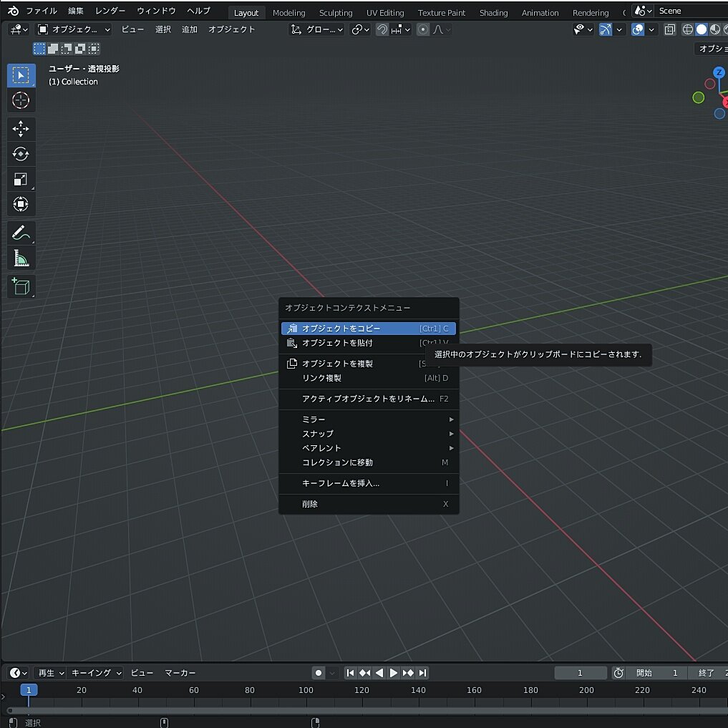The height and width of the screenshot is (728, 728).
Task: Select the Move tool
Action: pyautogui.click(x=21, y=129)
